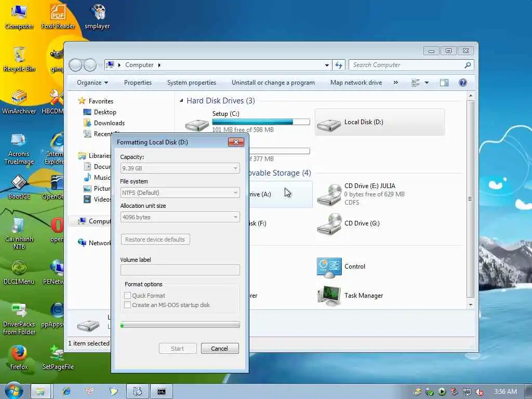Select the Acronis TrueImage desktop icon
Screen dimensions: 532x399
(19, 149)
